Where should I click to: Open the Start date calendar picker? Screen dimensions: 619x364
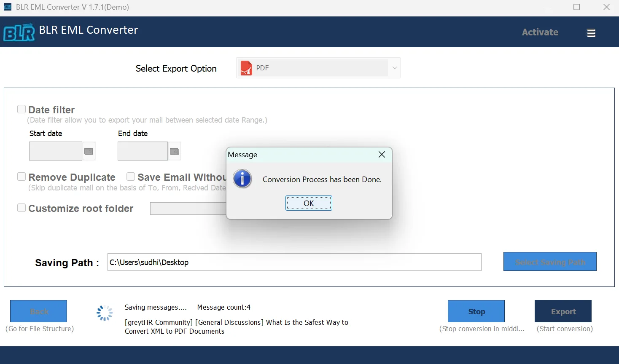[89, 151]
